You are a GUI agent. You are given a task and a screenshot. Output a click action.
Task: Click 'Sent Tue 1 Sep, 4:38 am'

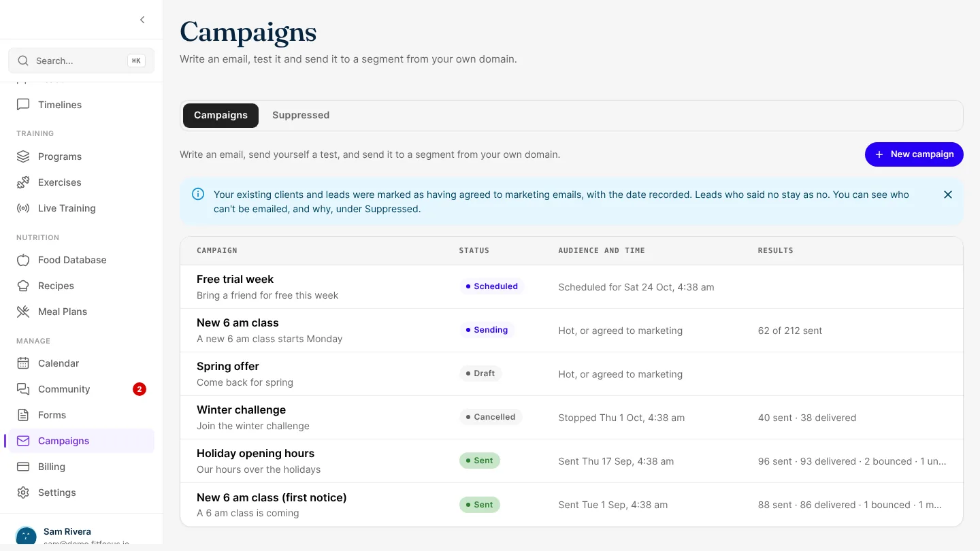point(613,505)
